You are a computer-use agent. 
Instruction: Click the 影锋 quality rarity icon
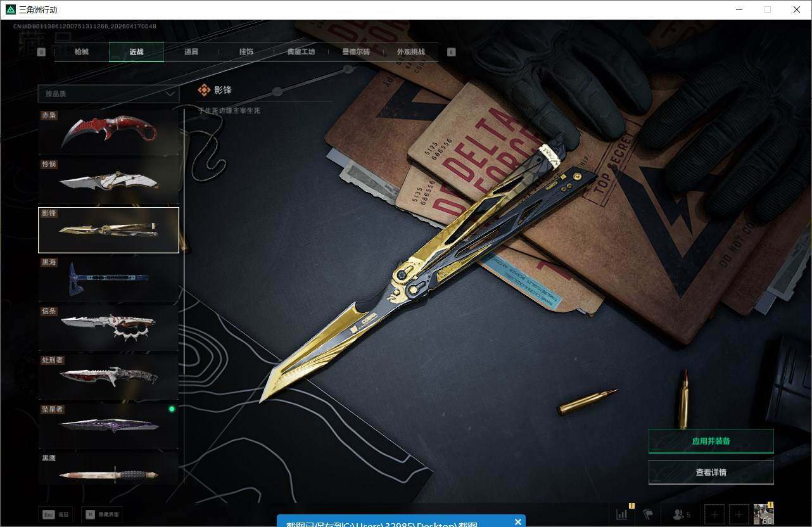pos(204,90)
